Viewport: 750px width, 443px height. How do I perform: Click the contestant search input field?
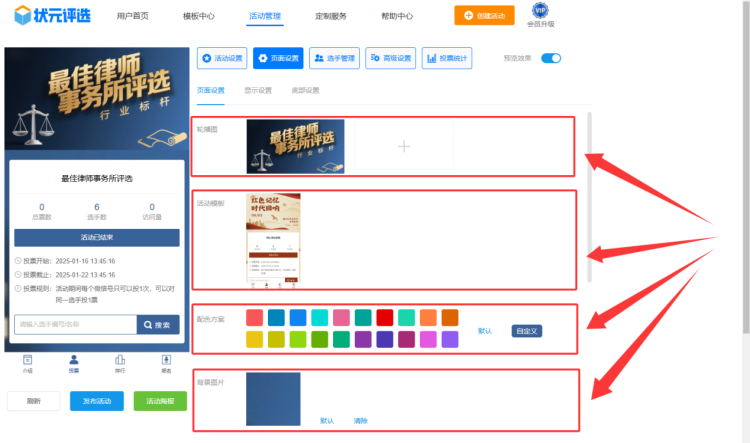click(75, 324)
